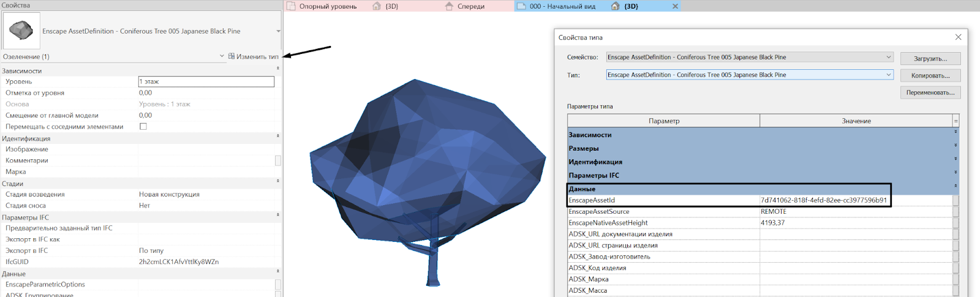Screen dimensions: 980x297
Task: Select the Новая конструкция value
Action: [169, 194]
